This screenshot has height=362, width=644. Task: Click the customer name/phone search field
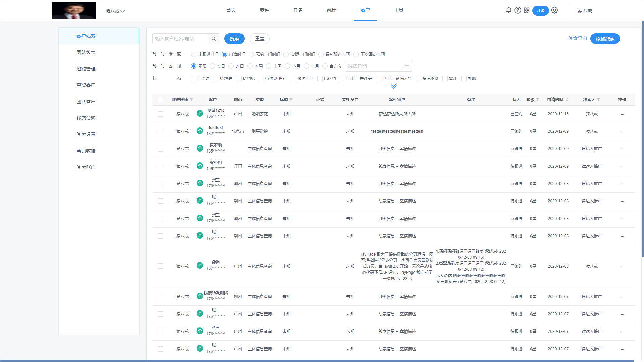pos(180,39)
